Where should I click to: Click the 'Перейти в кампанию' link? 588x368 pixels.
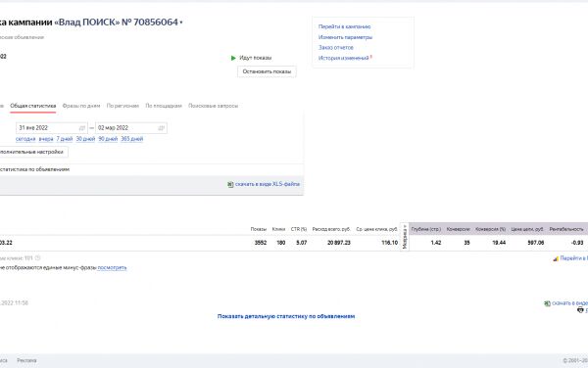coord(344,26)
